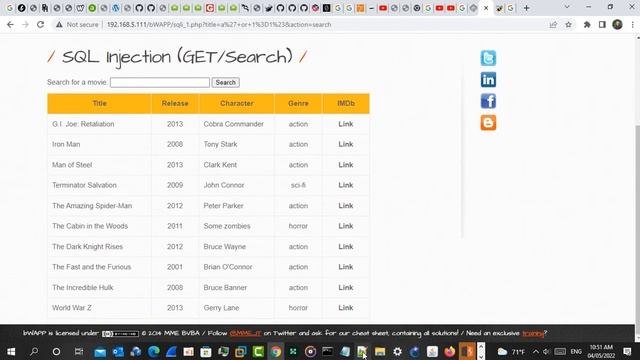
Task: Switch to Chrome in the taskbar
Action: (x=276, y=351)
